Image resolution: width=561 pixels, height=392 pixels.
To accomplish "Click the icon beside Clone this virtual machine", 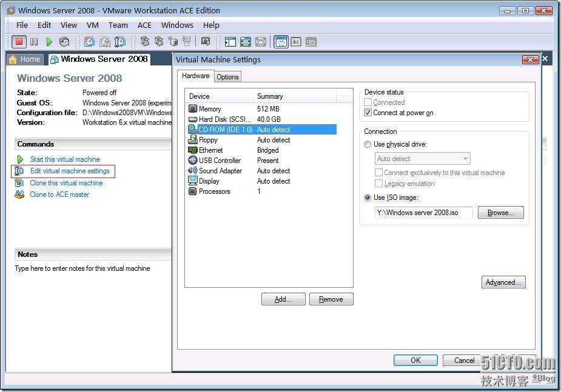I will tap(19, 182).
